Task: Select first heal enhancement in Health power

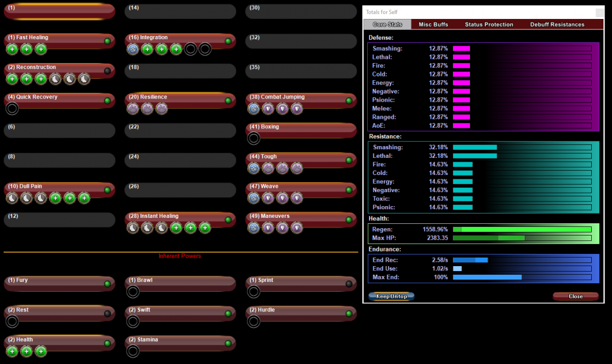Action: click(12, 351)
